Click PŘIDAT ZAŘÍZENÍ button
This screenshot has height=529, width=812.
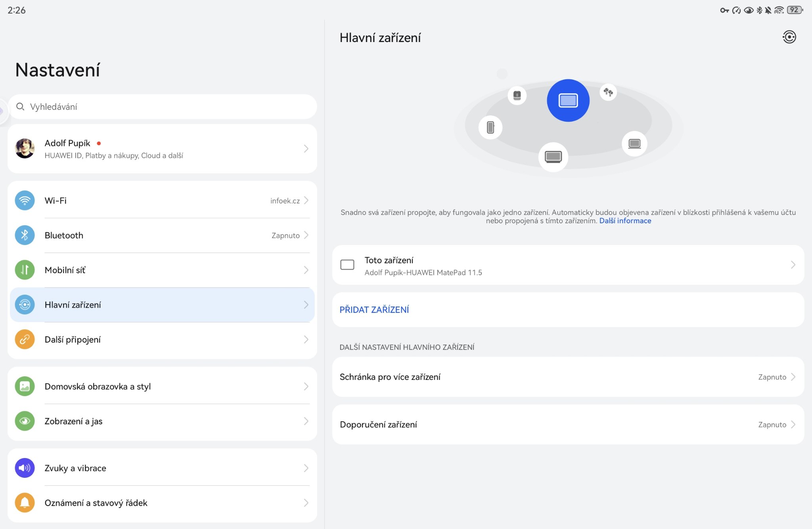pyautogui.click(x=374, y=310)
